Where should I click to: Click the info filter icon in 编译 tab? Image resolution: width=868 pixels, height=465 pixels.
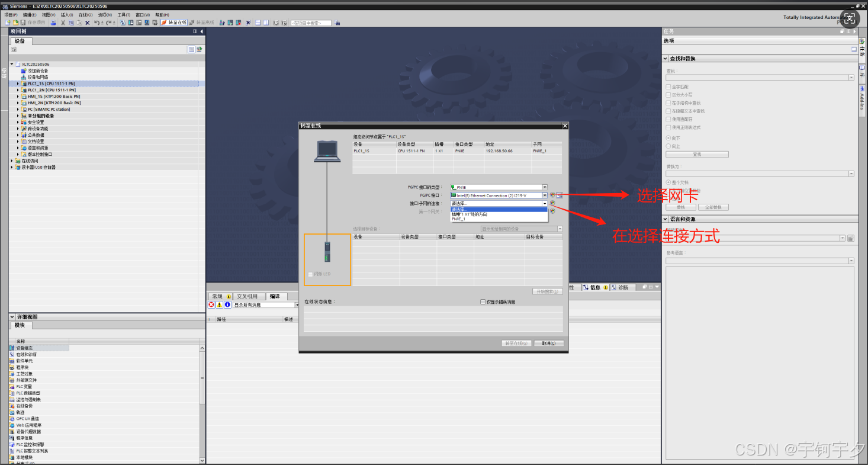pyautogui.click(x=227, y=304)
